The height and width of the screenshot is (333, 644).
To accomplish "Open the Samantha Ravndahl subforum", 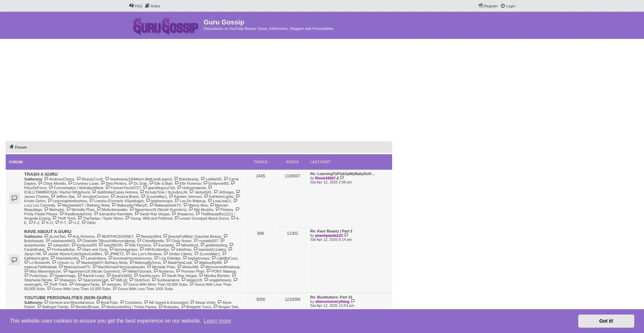I will point(116,214).
